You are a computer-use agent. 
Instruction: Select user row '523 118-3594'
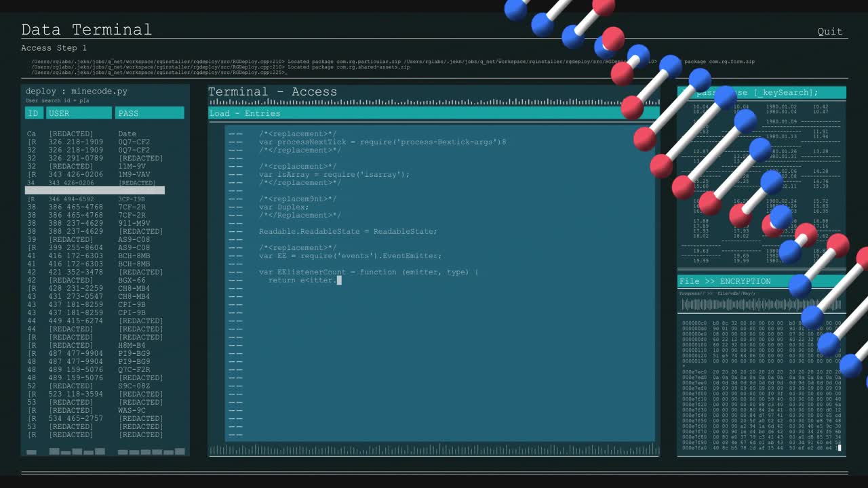76,394
